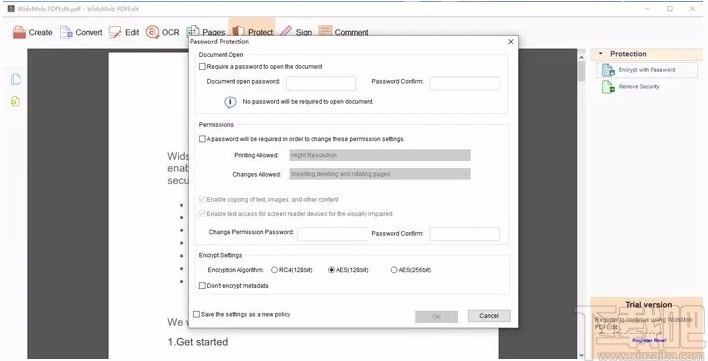Viewport: 708px width, 361px height.
Task: Click the Register Now link
Action: [649, 340]
